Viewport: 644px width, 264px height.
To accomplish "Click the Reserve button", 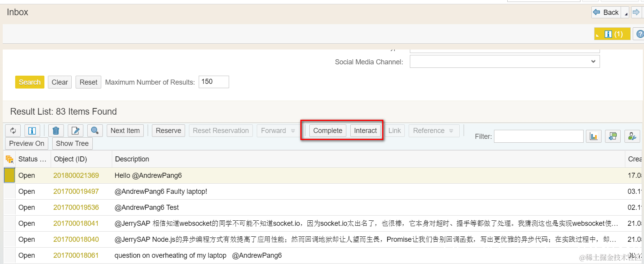I will pyautogui.click(x=168, y=131).
